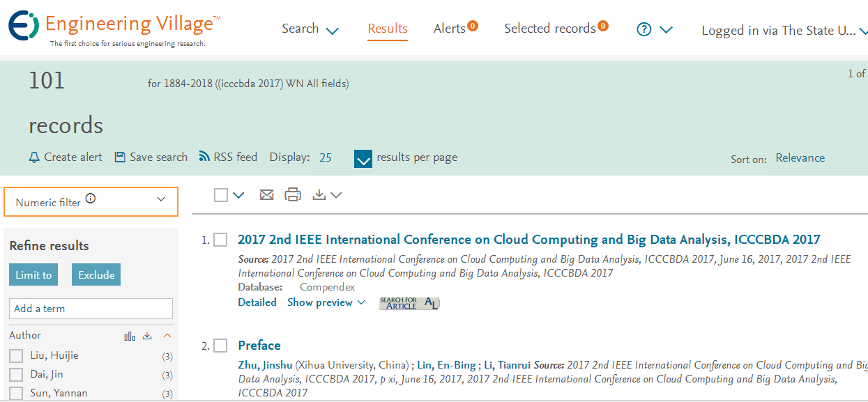Toggle the select all results checkbox
868x402 pixels.
tap(221, 195)
